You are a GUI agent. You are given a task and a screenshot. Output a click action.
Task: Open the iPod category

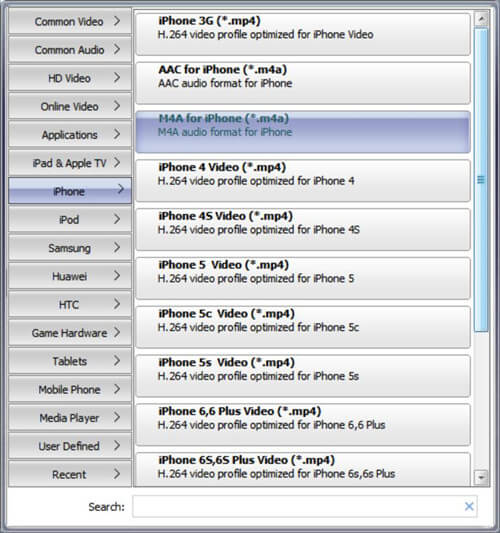pos(70,219)
